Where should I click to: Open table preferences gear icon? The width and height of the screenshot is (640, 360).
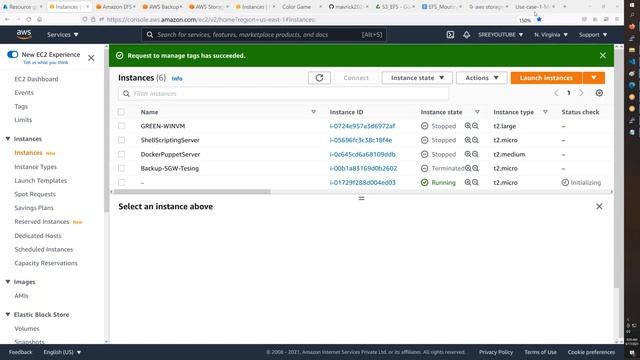599,93
